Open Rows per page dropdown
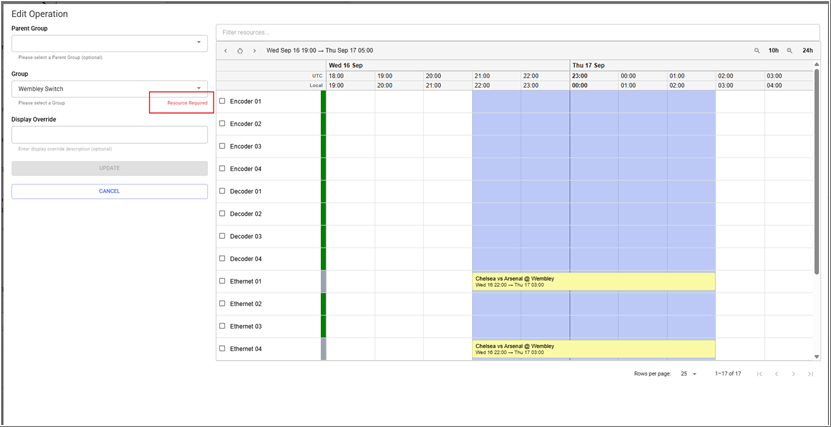Image resolution: width=831 pixels, height=427 pixels. [x=688, y=374]
